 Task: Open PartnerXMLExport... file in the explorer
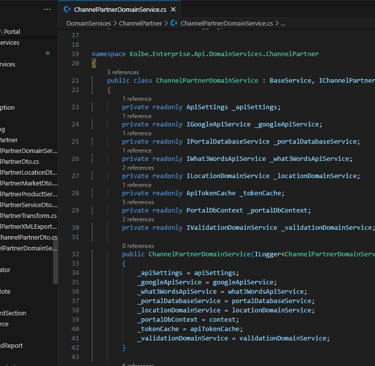[x=28, y=227]
